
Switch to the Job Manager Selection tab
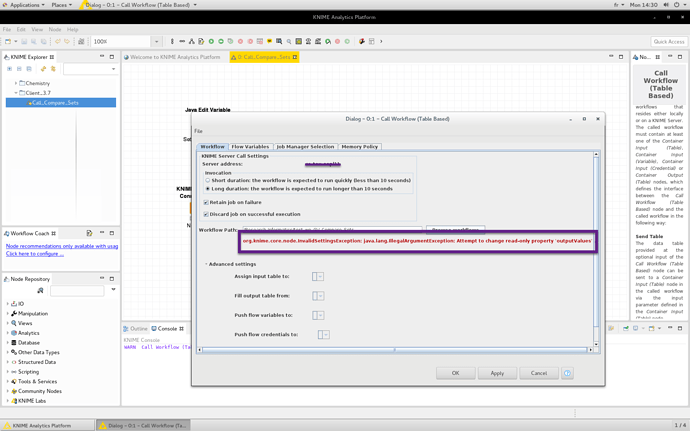click(305, 147)
